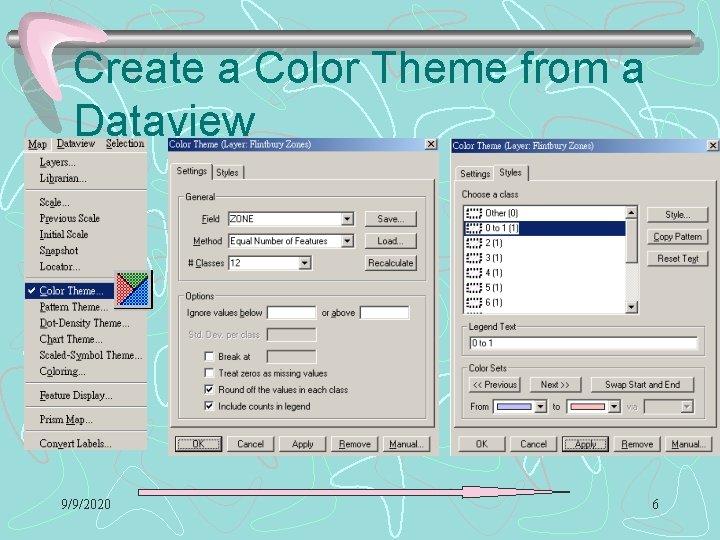Click the pattern swatch icon for class 6 (1)
The height and width of the screenshot is (540, 720).
tap(473, 302)
